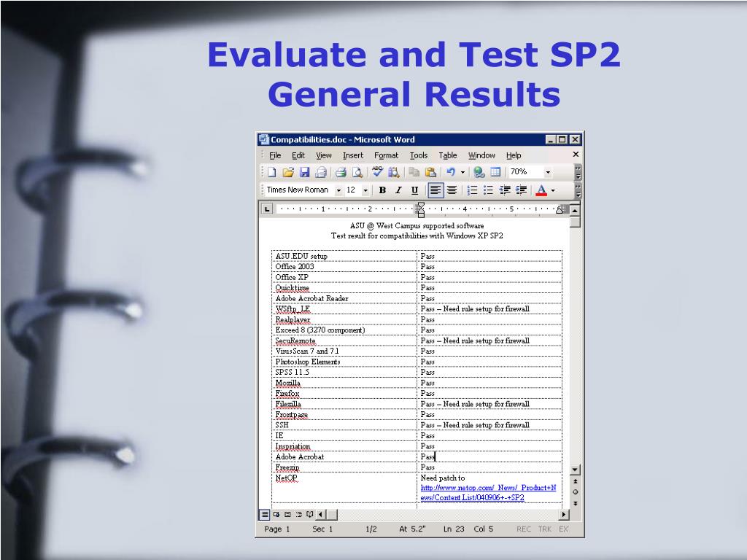Viewport: 747px width, 560px height.
Task: Toggle REC macro recording indicator
Action: pyautogui.click(x=524, y=529)
